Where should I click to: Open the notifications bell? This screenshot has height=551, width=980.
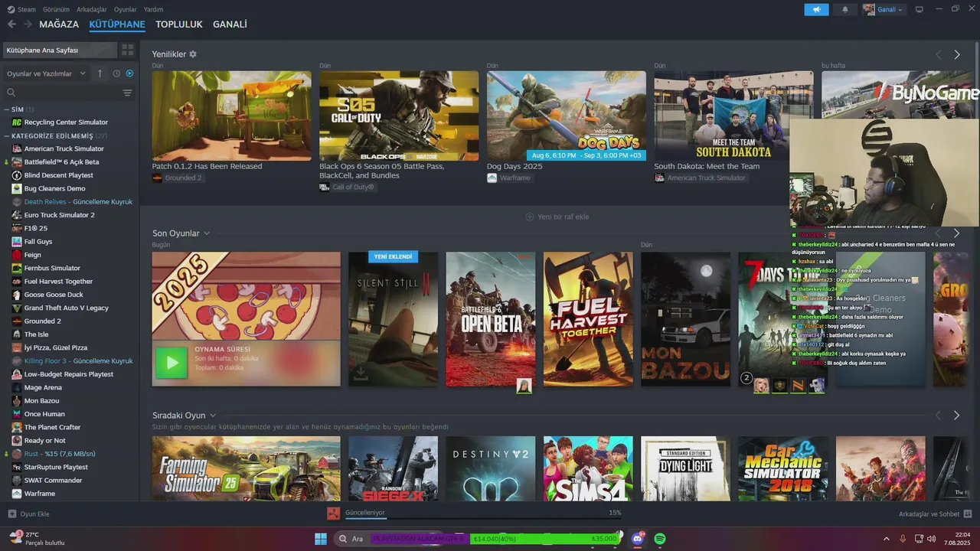(845, 9)
